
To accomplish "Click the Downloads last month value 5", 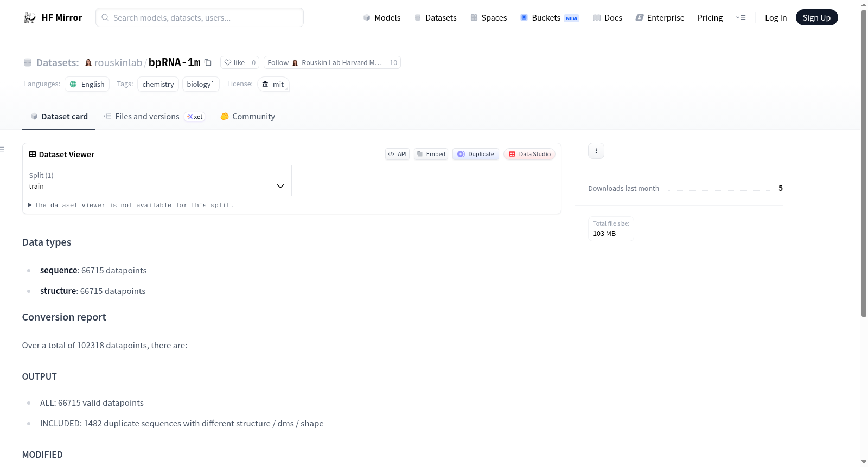I will click(x=781, y=188).
